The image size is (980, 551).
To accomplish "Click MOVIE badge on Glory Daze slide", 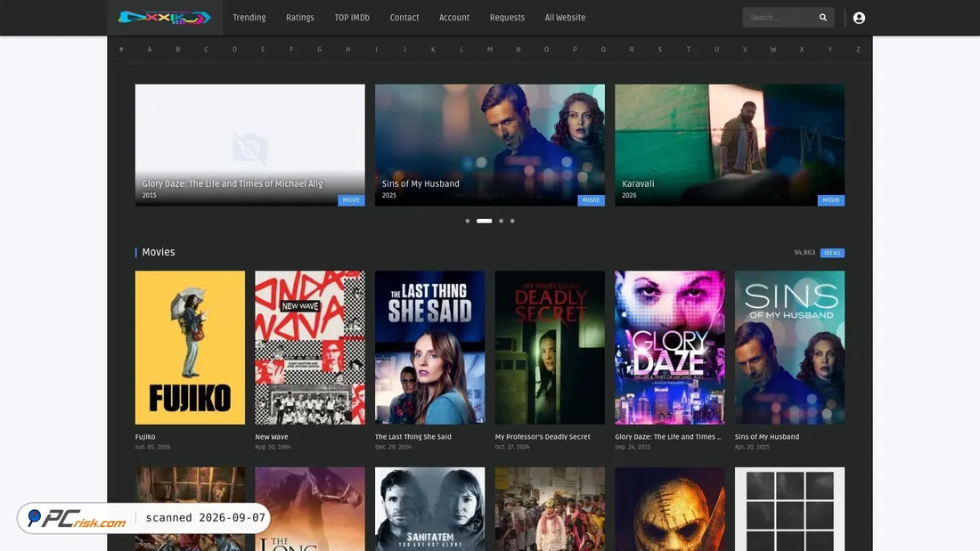I will click(x=351, y=200).
